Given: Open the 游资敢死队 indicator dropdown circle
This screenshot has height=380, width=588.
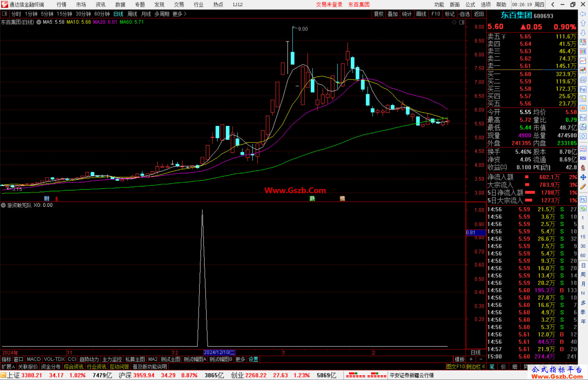Looking at the screenshot, I should [3, 205].
